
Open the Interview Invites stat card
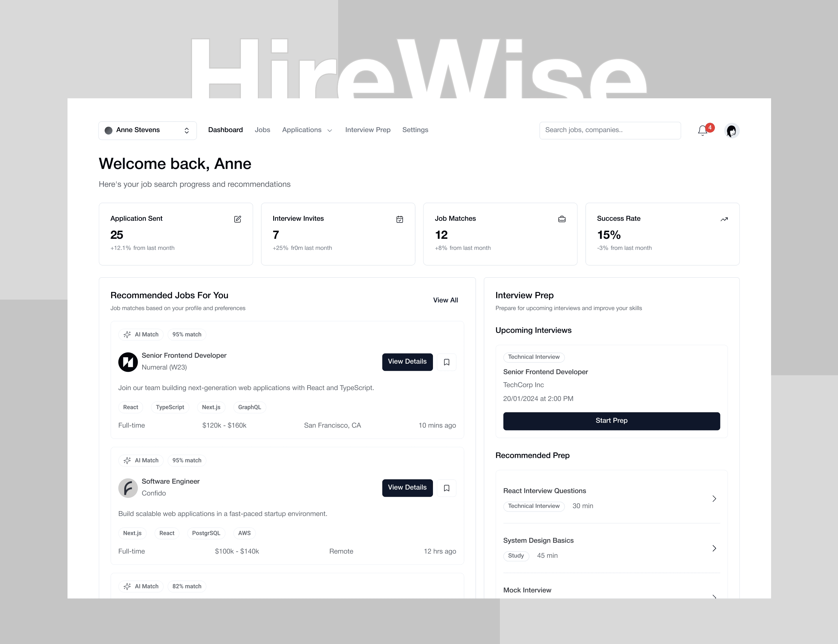point(338,234)
